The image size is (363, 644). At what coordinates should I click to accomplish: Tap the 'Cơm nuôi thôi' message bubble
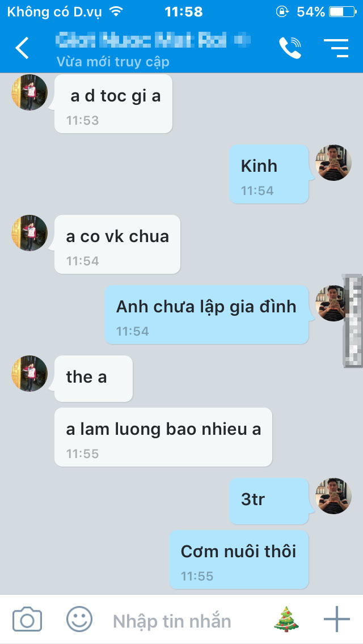coord(239,560)
